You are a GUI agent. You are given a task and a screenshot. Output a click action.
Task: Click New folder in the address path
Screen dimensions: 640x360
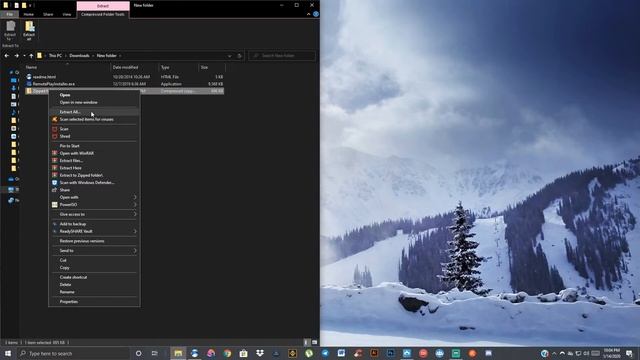coord(107,56)
